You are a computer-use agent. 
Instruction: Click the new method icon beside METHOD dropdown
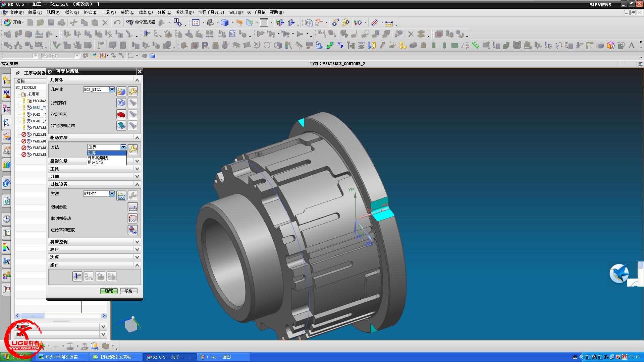(121, 195)
